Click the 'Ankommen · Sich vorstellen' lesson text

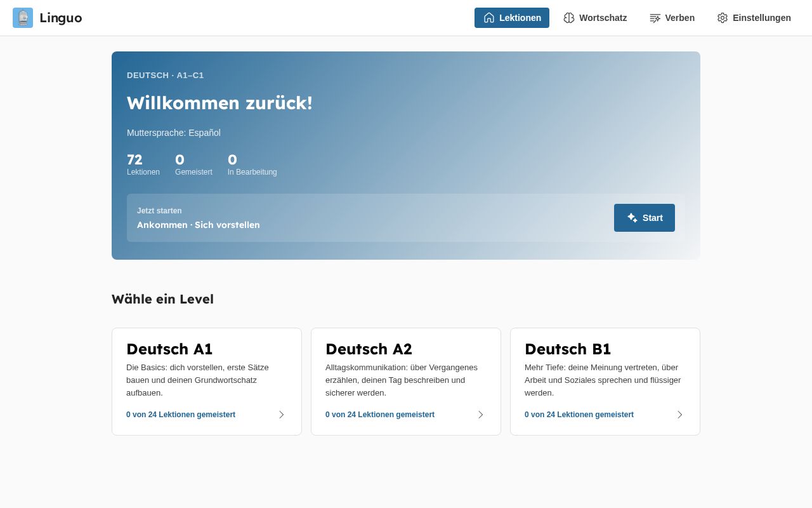[199, 225]
